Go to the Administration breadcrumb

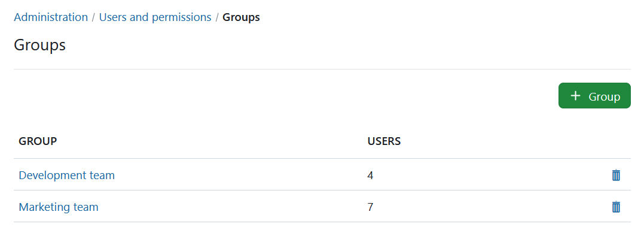click(x=51, y=17)
